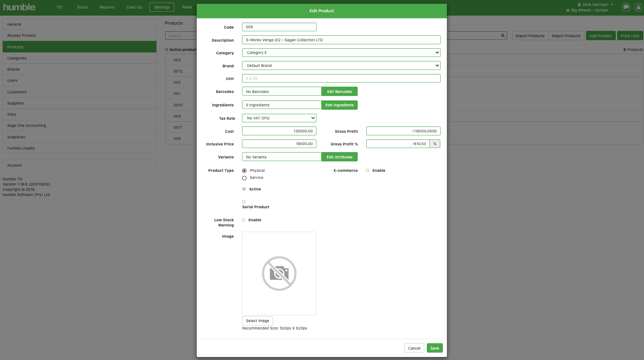Click Edit Barcodes button
Screen dimensions: 644x360
339,91
